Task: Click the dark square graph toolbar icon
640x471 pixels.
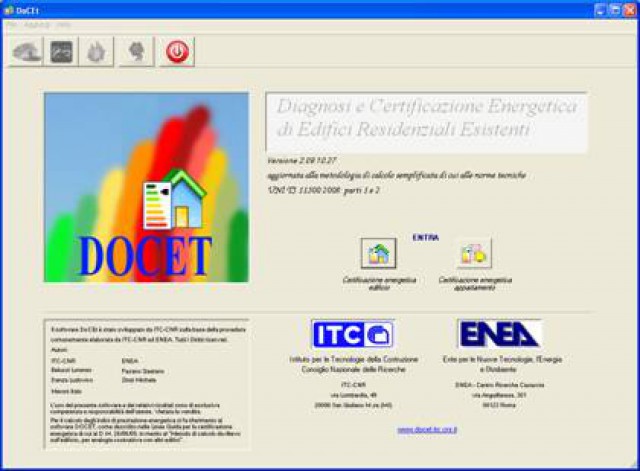Action: click(62, 52)
